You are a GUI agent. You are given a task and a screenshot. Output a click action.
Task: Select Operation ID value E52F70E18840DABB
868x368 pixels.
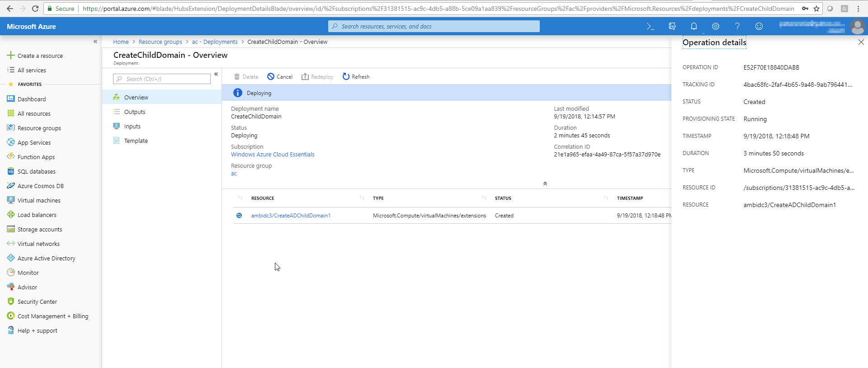click(771, 67)
